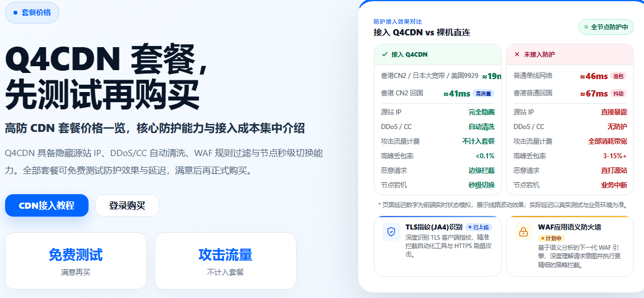
Task: Click the 3-15%+ packet loss value
Action: pyautogui.click(x=615, y=156)
